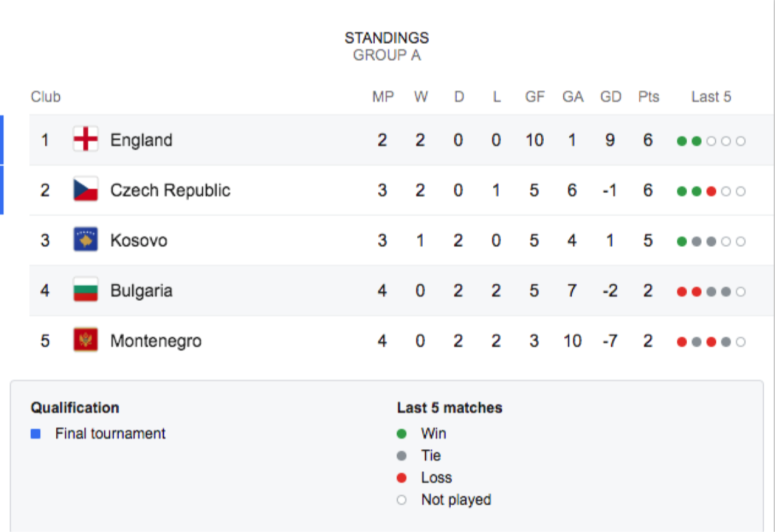The width and height of the screenshot is (775, 532).
Task: Click the green Win legend dot
Action: tap(402, 434)
